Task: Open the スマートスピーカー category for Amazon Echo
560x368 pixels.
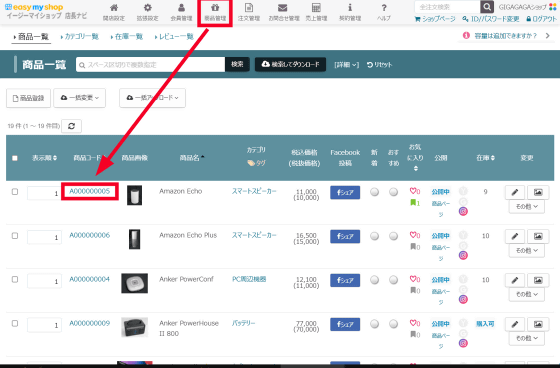Action: [x=254, y=192]
